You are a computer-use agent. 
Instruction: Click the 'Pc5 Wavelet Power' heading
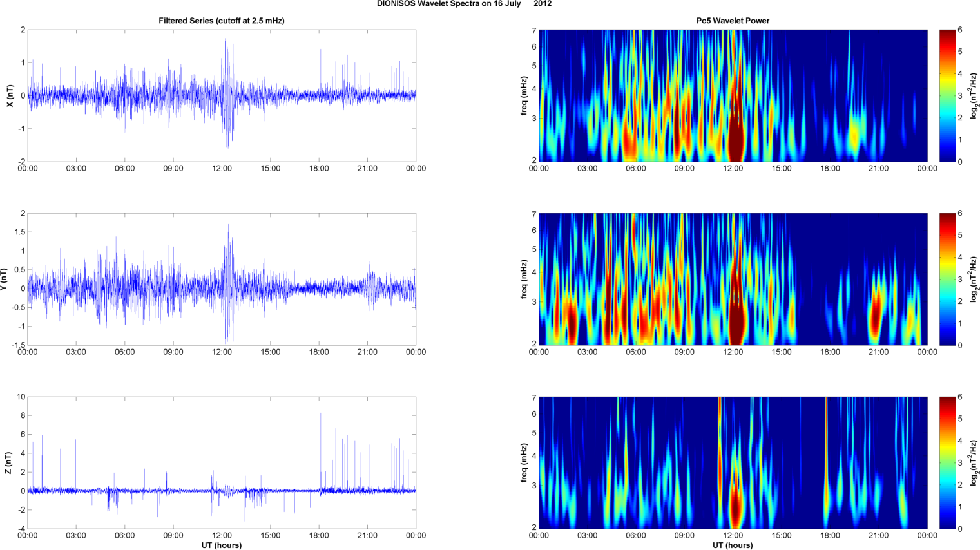tap(733, 21)
